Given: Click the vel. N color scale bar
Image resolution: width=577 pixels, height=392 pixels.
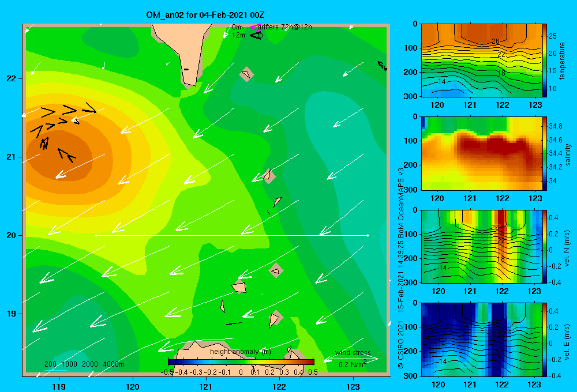Looking at the screenshot, I should [545, 246].
